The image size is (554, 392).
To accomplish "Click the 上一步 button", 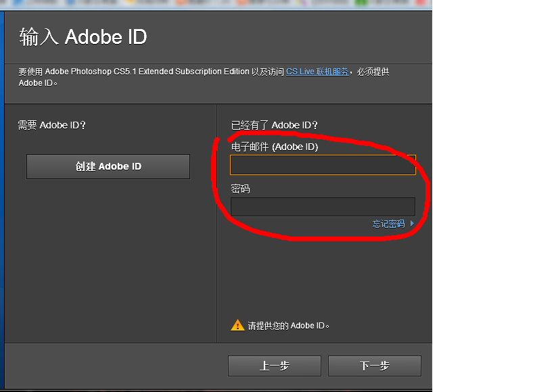I will coord(275,366).
